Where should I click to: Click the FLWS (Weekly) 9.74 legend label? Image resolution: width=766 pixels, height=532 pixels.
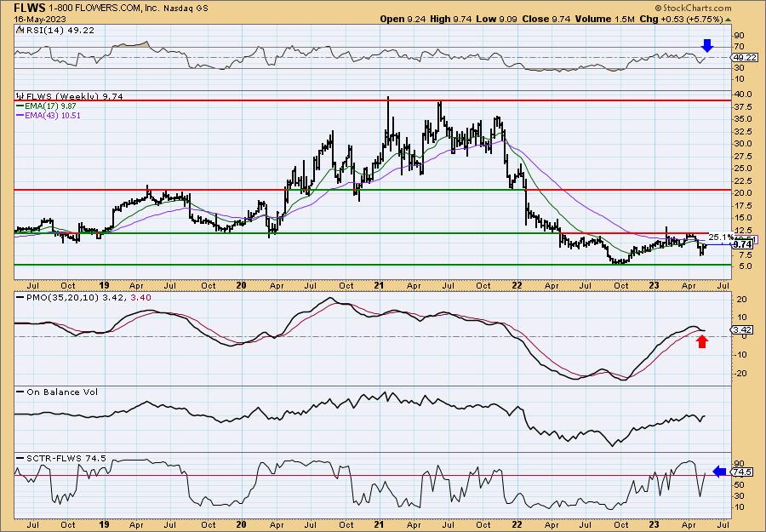(x=74, y=96)
